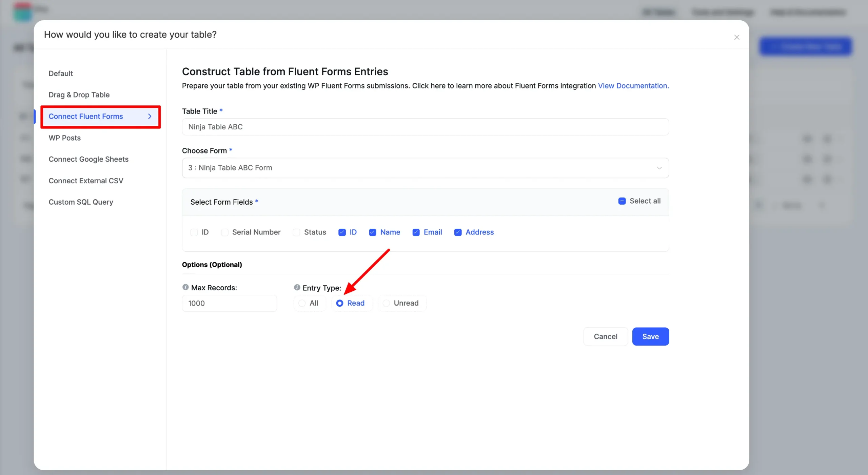Uncheck the Address field checkbox
This screenshot has width=868, height=475.
click(458, 232)
